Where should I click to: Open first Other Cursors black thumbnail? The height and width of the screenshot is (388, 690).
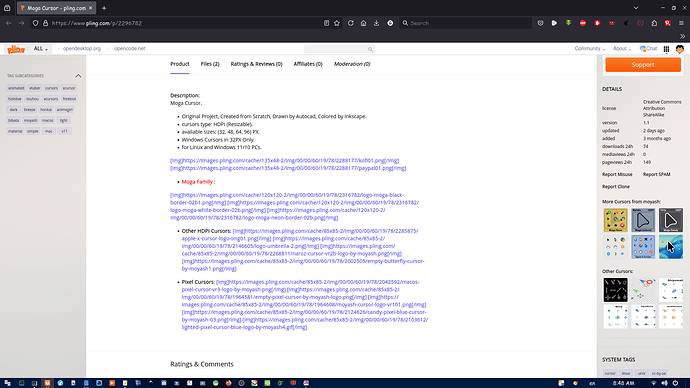click(616, 289)
